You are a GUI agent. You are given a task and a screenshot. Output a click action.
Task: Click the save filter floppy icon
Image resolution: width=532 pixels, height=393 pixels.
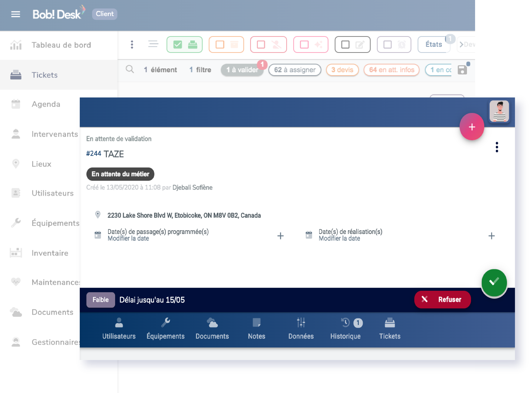click(462, 70)
